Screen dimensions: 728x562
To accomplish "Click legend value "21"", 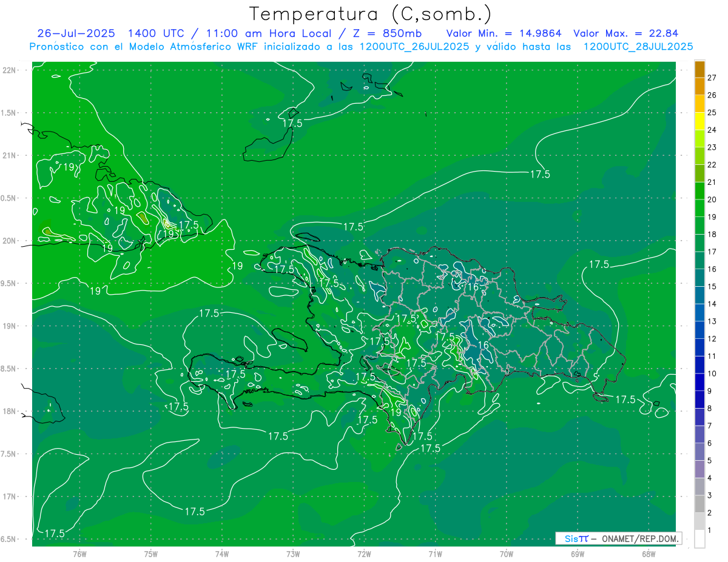I will tap(712, 182).
